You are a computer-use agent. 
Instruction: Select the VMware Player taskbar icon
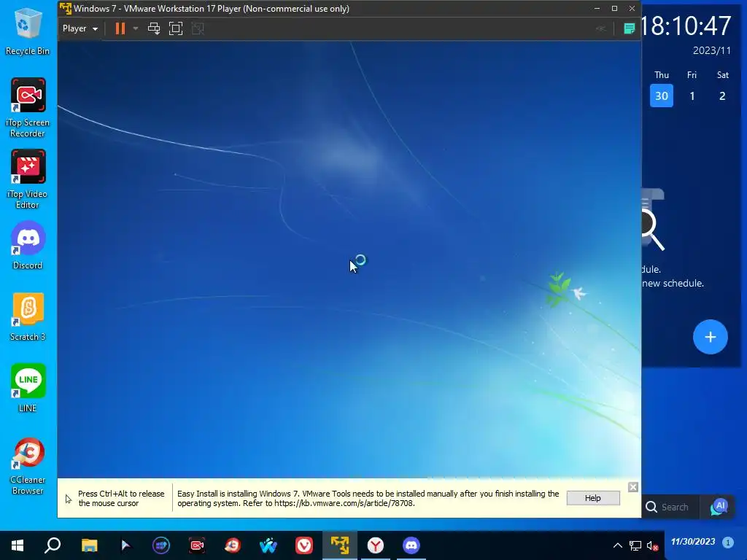point(340,545)
